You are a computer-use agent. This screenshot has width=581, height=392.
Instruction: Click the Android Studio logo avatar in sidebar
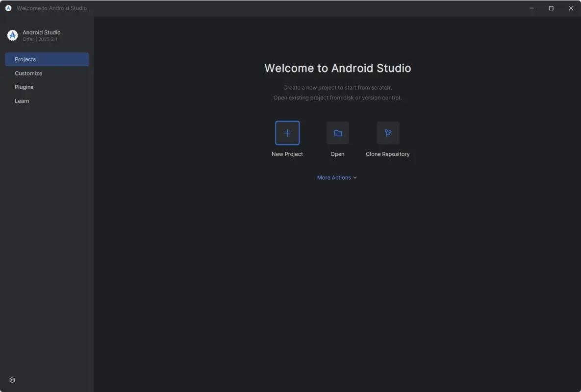pyautogui.click(x=12, y=35)
